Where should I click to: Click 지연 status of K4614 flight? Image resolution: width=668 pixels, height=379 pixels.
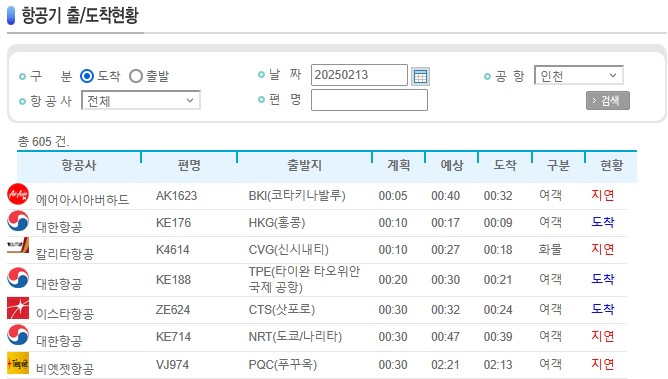[602, 249]
